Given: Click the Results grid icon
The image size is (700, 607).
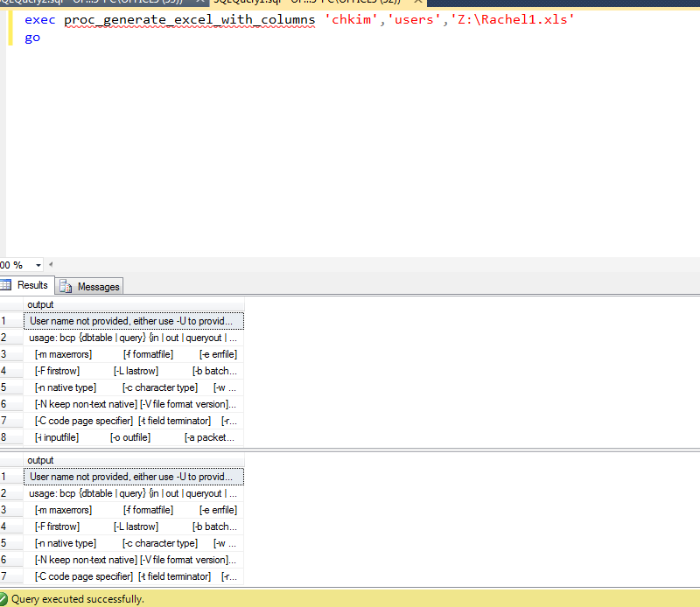Looking at the screenshot, I should click(5, 285).
